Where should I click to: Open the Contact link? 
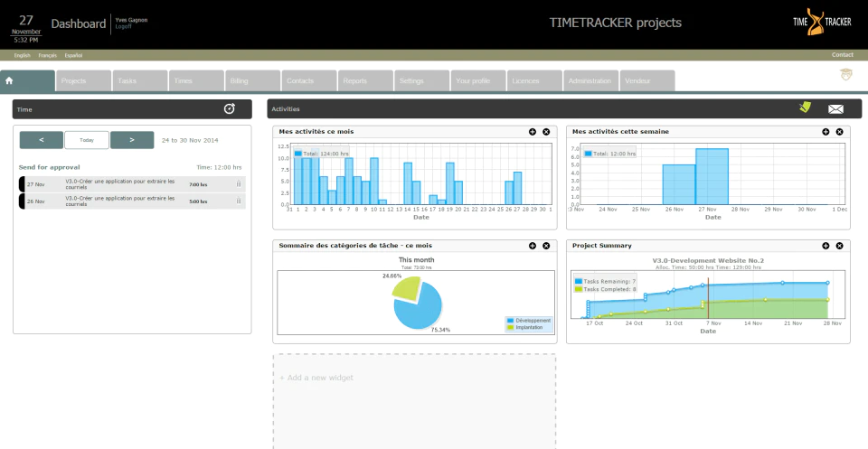pyautogui.click(x=842, y=55)
